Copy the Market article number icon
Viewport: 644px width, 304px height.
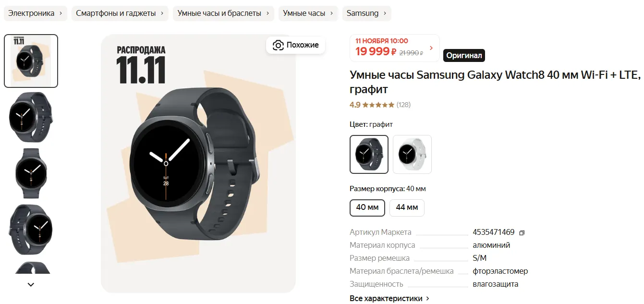pos(522,233)
